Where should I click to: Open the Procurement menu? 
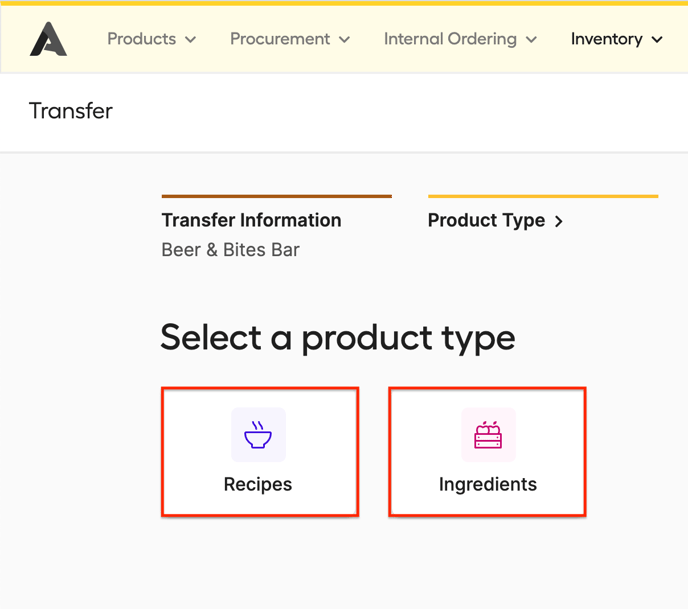(290, 39)
